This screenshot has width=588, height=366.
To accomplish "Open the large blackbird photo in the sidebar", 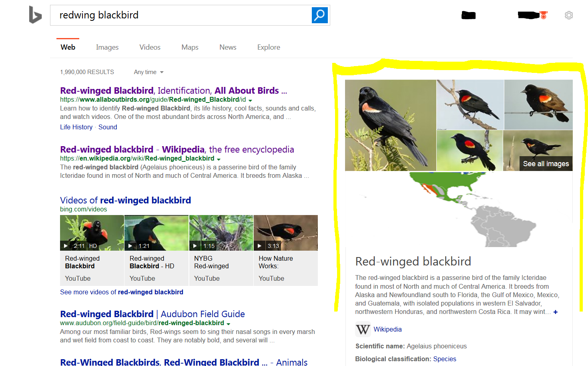I will click(390, 125).
